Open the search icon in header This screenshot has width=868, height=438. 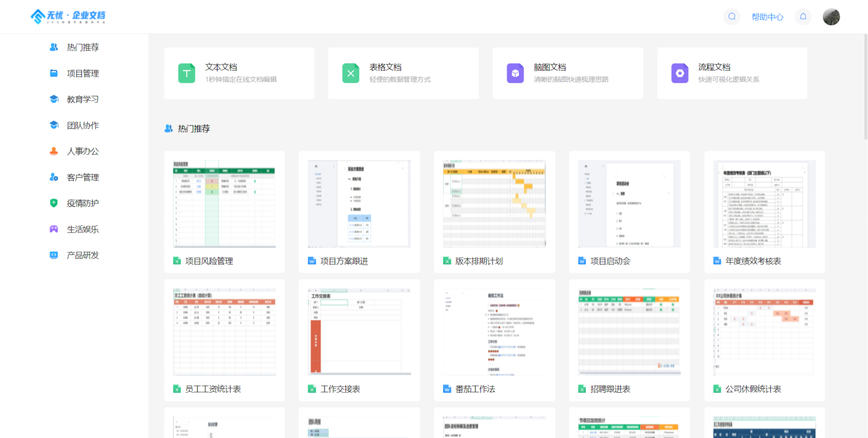coord(732,17)
